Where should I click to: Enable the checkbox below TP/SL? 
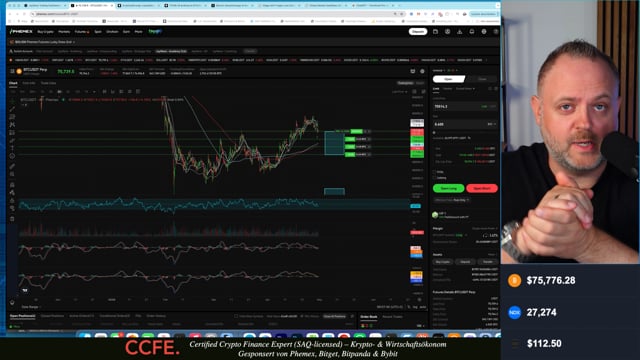435,178
